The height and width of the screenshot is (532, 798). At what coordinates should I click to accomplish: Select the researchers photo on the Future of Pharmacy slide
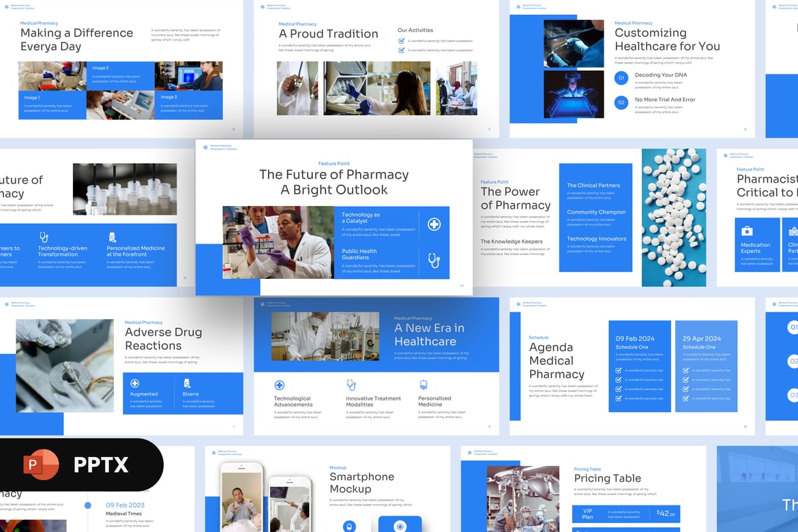[x=278, y=242]
